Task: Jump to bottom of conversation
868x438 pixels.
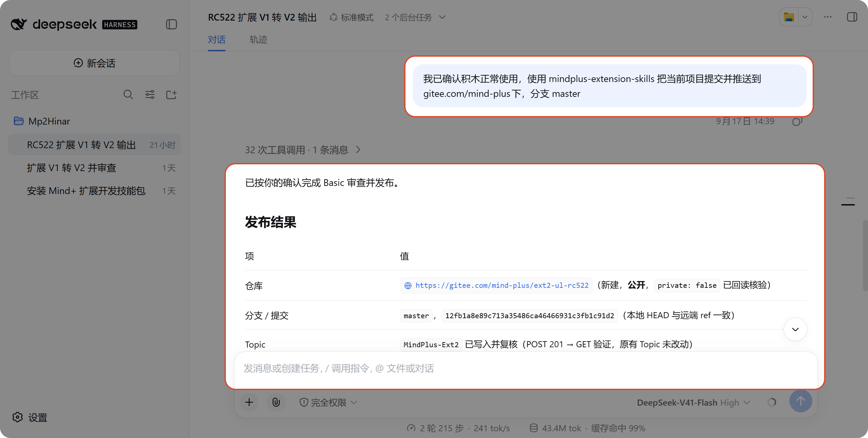Action: [x=795, y=329]
